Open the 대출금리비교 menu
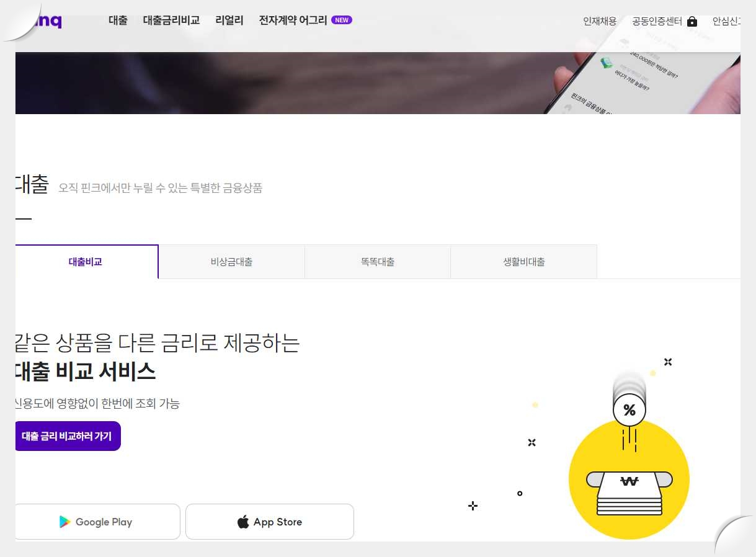756x557 pixels. coord(171,20)
